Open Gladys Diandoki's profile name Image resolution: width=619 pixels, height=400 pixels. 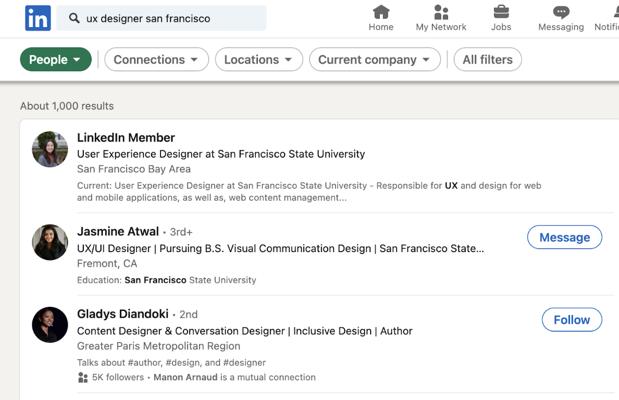click(123, 314)
